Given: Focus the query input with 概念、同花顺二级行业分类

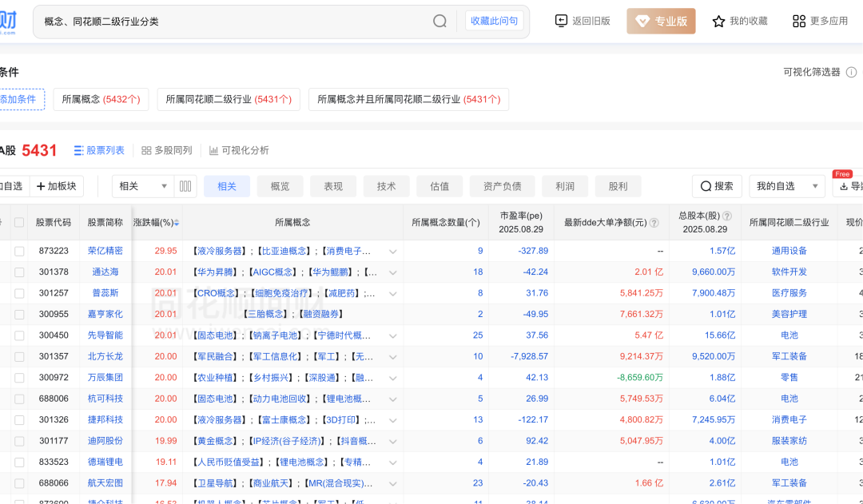Looking at the screenshot, I should [231, 22].
